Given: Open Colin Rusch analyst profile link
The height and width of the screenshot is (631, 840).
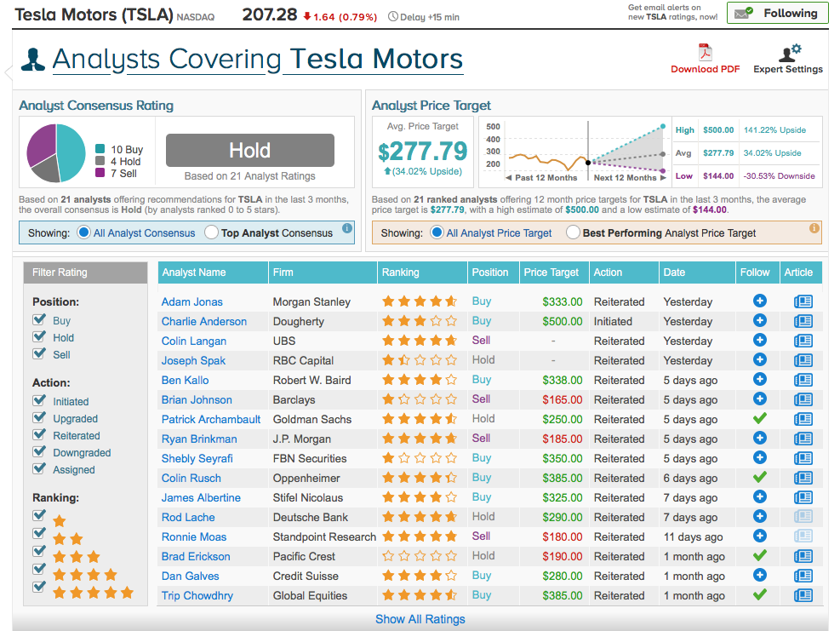Looking at the screenshot, I should 191,479.
